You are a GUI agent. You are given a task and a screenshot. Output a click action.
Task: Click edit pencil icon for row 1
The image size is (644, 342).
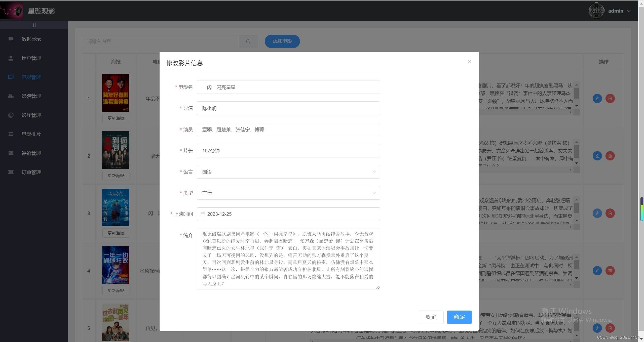click(597, 98)
